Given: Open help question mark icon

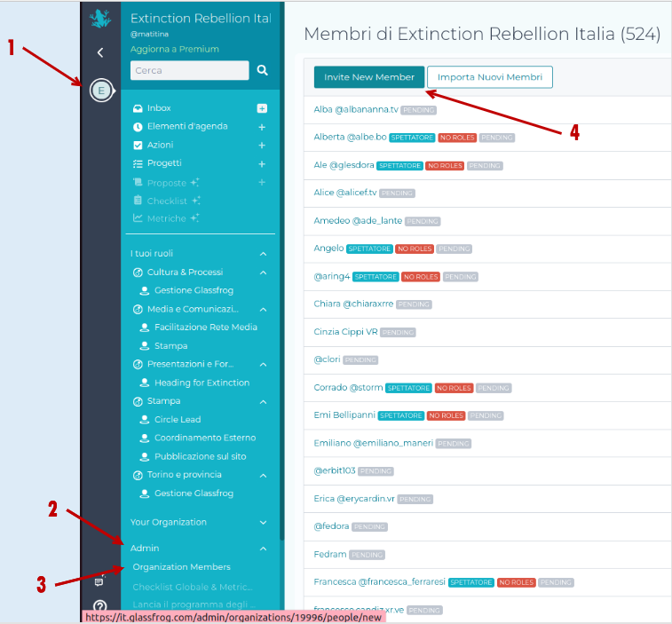Looking at the screenshot, I should (100, 607).
